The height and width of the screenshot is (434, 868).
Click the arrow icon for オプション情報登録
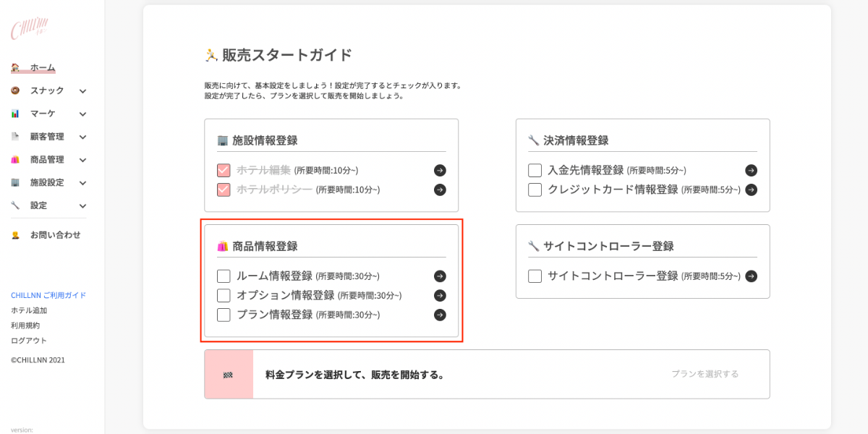tap(440, 295)
